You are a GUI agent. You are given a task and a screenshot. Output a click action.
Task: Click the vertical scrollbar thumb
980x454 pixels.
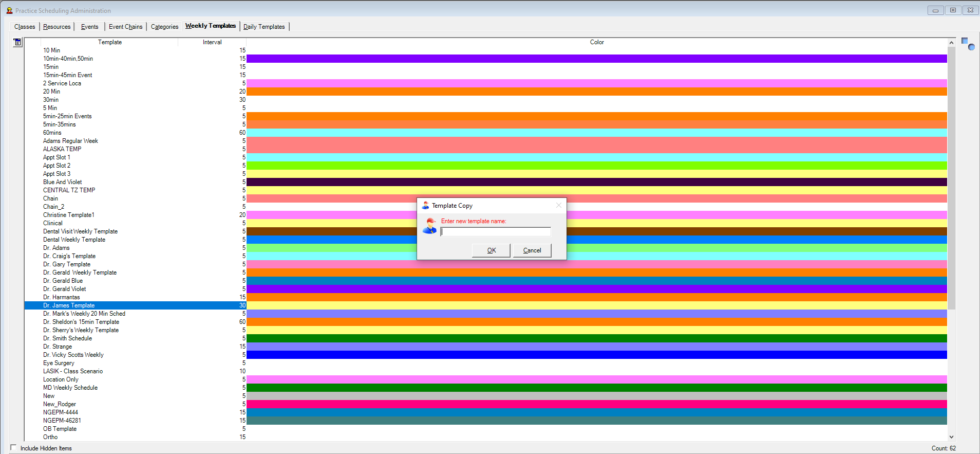[951, 178]
